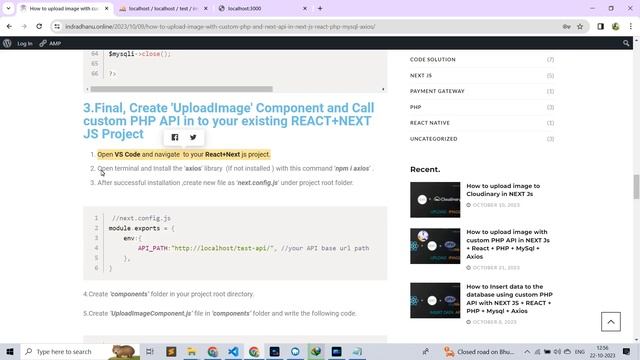640x360 pixels.
Task: Select the 'How to upload image' tab
Action: 65,9
